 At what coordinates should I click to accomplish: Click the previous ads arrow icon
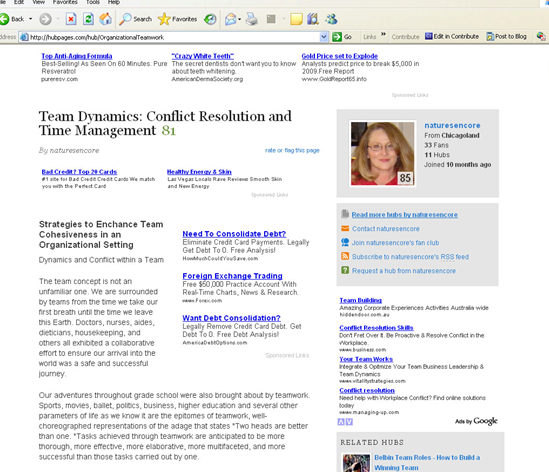[x=341, y=422]
